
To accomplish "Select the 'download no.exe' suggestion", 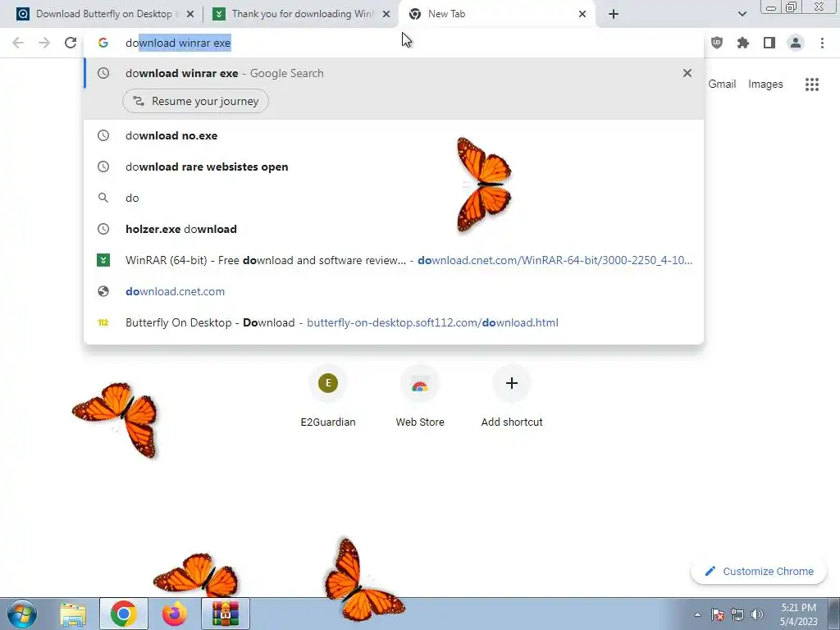I will 394,135.
